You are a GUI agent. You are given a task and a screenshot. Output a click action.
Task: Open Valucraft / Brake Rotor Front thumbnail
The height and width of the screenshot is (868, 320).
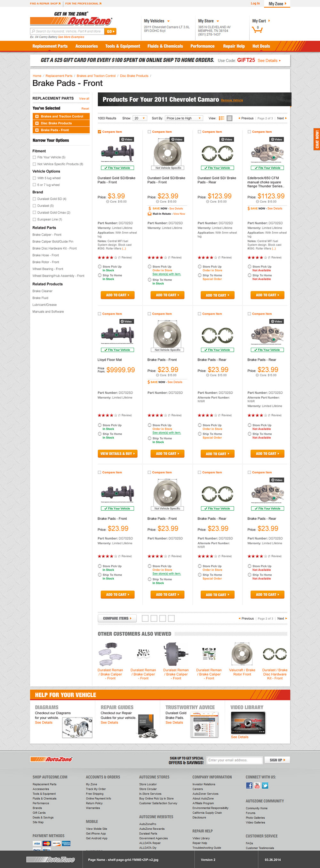(x=242, y=653)
